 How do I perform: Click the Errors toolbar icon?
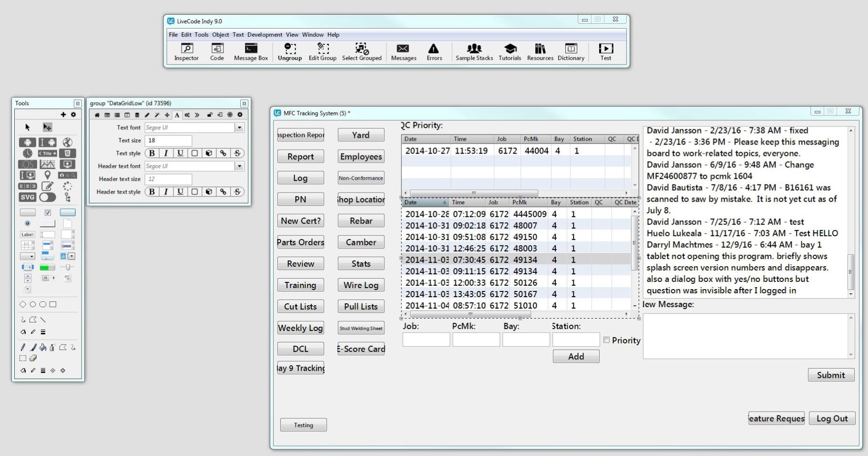pyautogui.click(x=434, y=52)
